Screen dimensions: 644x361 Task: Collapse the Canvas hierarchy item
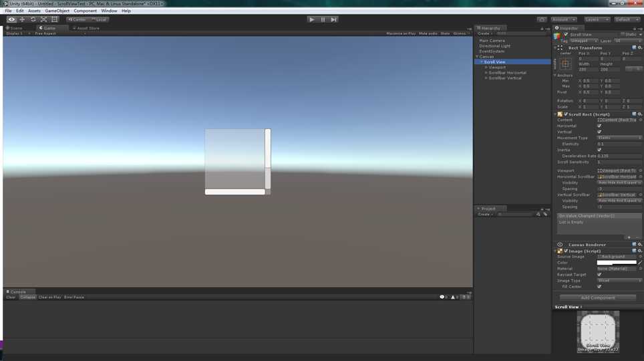477,57
